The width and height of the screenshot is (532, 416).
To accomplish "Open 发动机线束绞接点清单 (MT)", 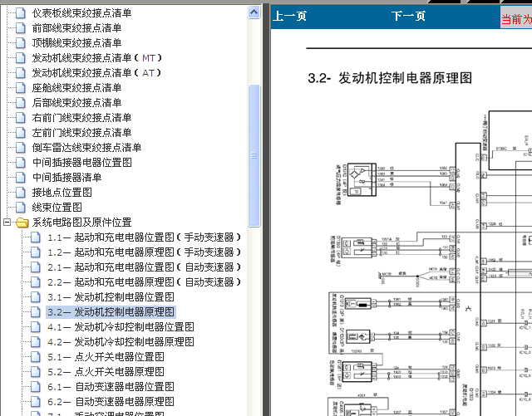I will (x=96, y=58).
